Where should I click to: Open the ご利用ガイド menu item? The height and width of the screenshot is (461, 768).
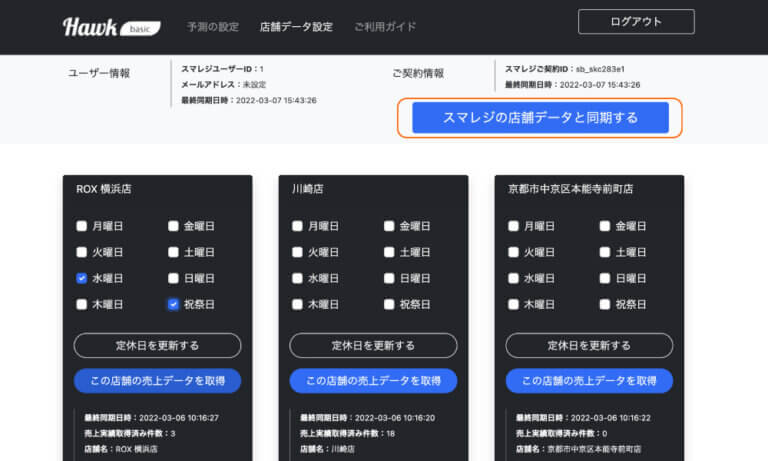point(385,27)
